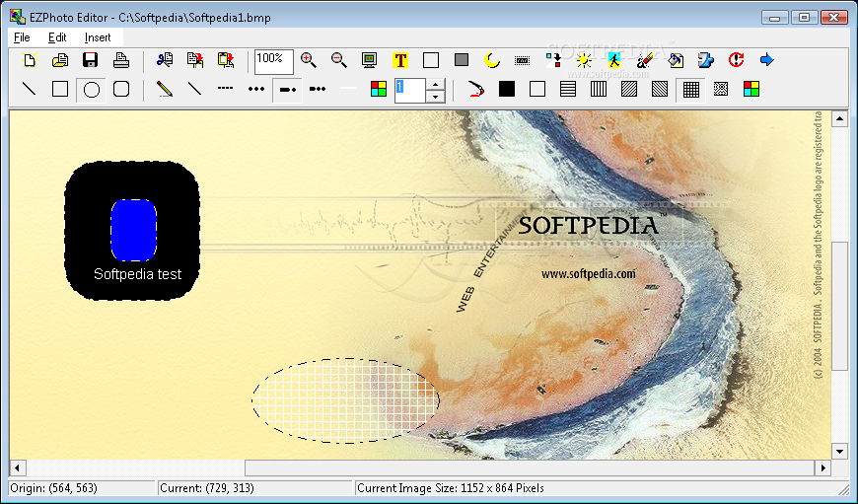
Task: Click the horizontal scrollbar right arrow
Action: click(x=822, y=468)
